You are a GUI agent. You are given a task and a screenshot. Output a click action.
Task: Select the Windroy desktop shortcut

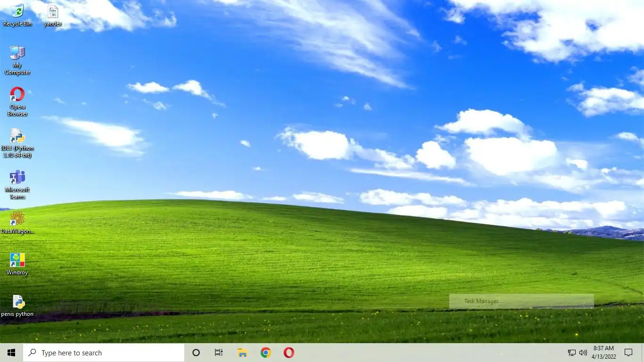(17, 264)
